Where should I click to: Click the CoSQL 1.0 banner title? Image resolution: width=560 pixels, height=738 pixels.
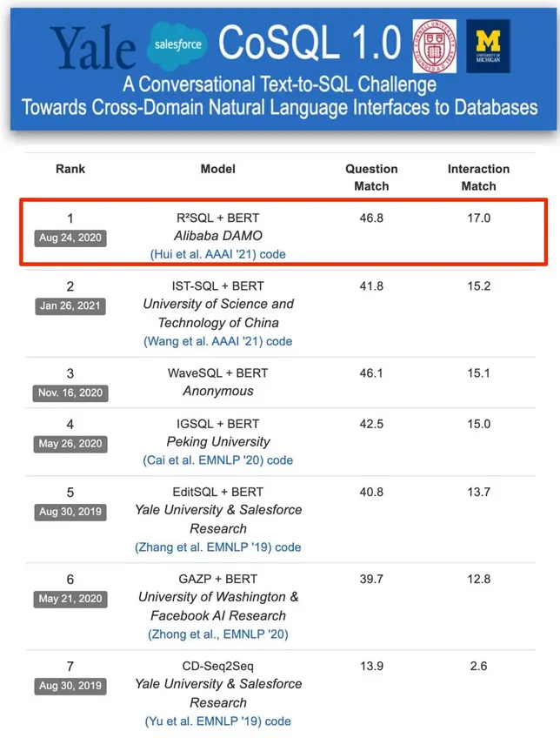point(310,42)
